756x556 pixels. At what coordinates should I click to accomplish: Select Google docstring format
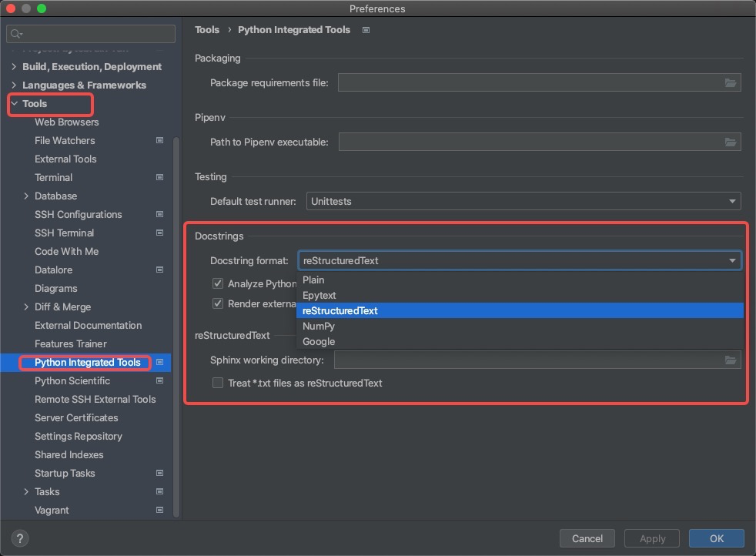[x=520, y=341]
